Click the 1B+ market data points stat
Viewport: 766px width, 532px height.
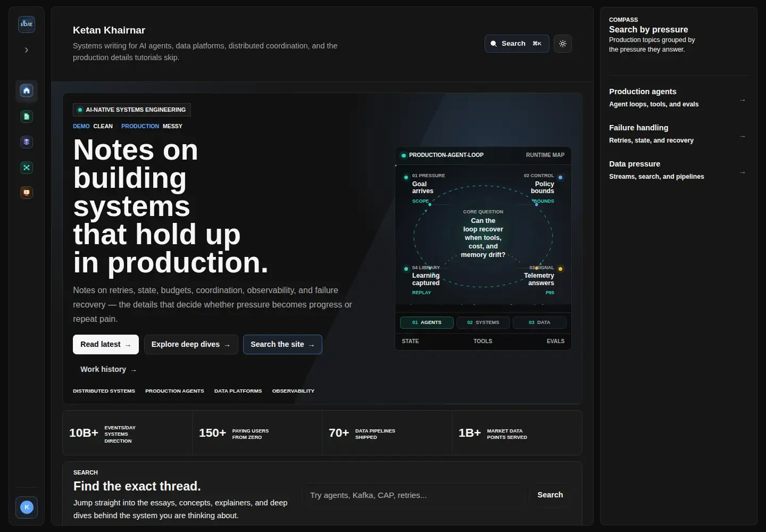(517, 433)
